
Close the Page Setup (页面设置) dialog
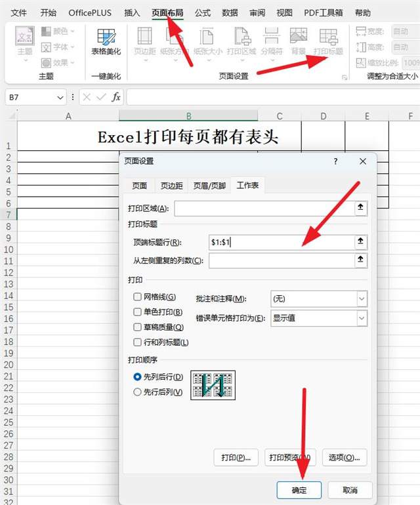click(363, 161)
